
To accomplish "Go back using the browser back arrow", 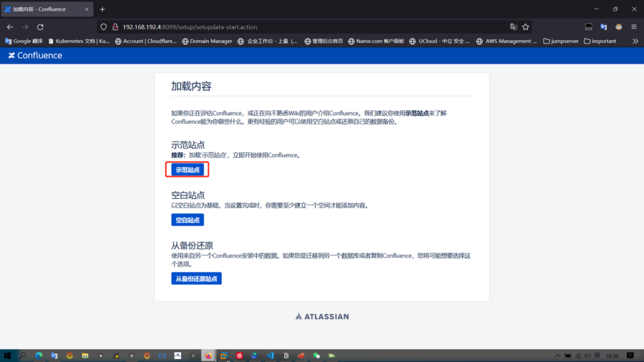I will click(10, 27).
